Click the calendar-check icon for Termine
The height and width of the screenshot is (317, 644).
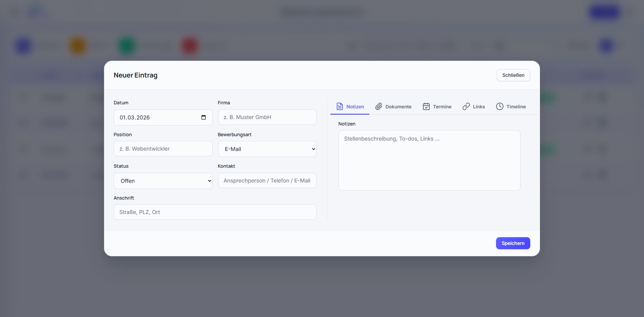[x=426, y=106]
